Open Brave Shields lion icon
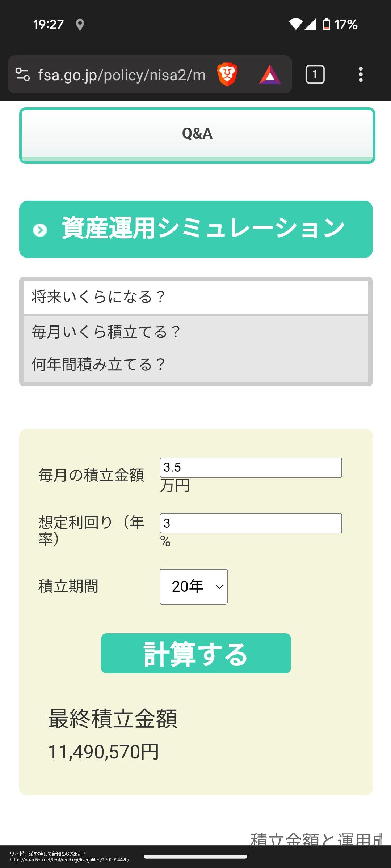This screenshot has width=391, height=868. point(227,75)
